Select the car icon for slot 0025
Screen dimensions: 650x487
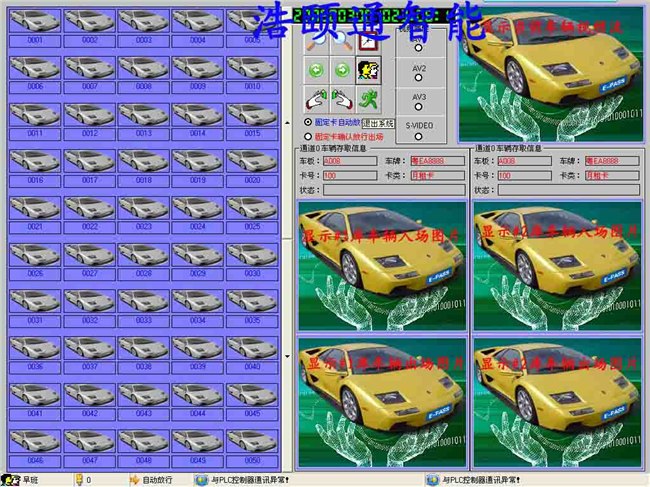point(252,208)
